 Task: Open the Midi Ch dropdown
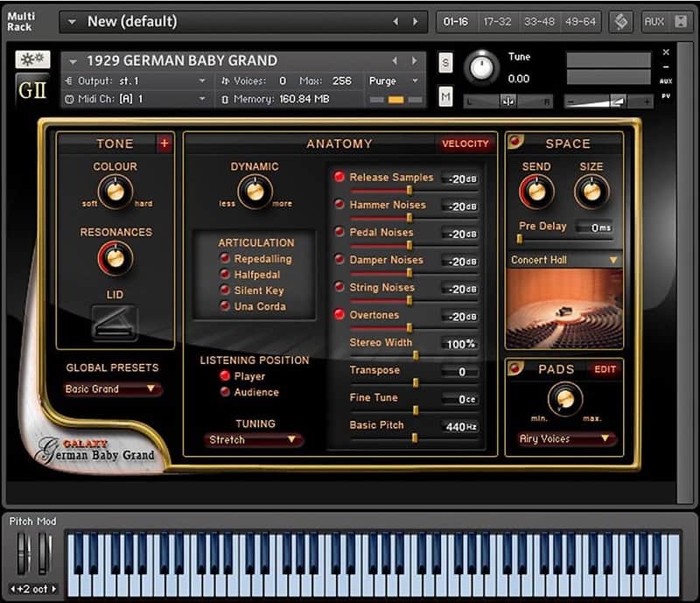[x=136, y=99]
